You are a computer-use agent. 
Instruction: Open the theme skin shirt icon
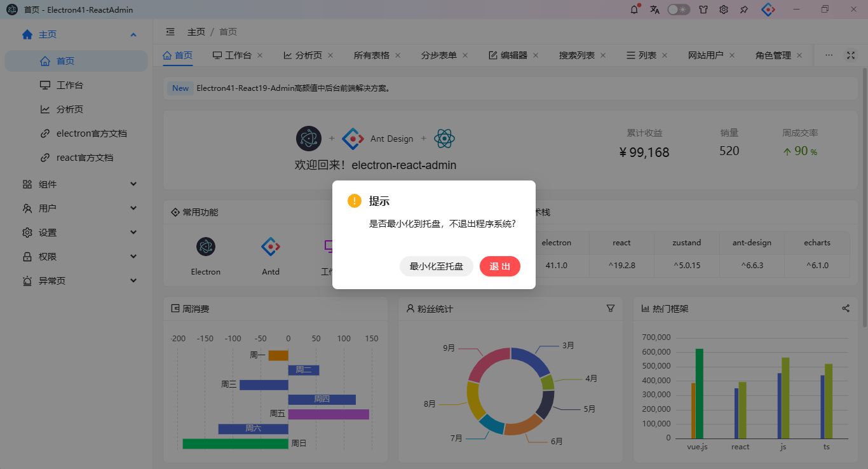pos(703,10)
